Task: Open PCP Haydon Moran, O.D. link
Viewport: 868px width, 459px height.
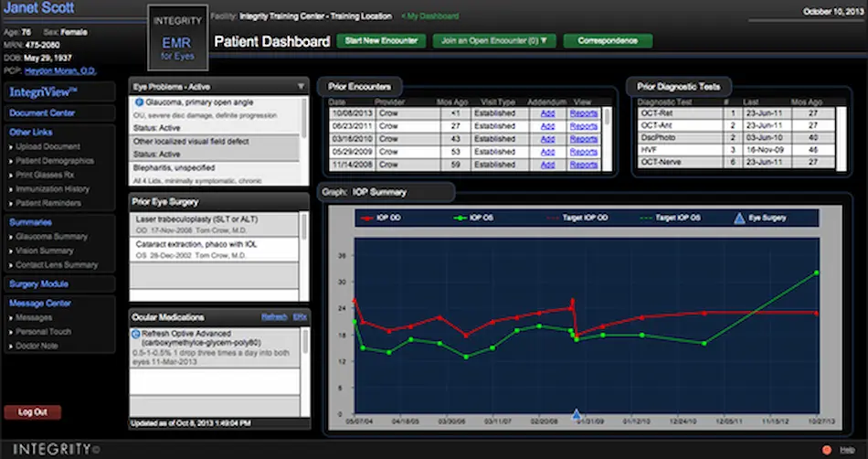Action: (60, 71)
